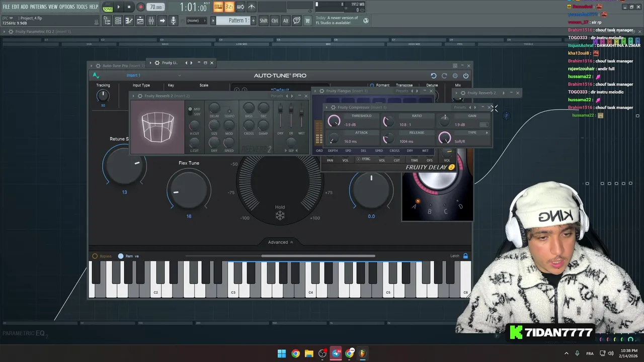Toggle the Latch lock icon
Image resolution: width=644 pixels, height=362 pixels.
coord(465,256)
